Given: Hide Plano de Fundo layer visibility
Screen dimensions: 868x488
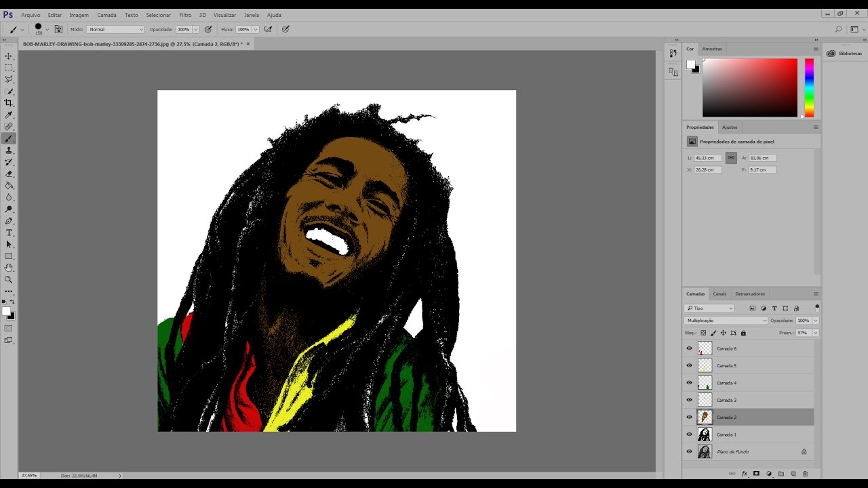Looking at the screenshot, I should click(x=689, y=451).
